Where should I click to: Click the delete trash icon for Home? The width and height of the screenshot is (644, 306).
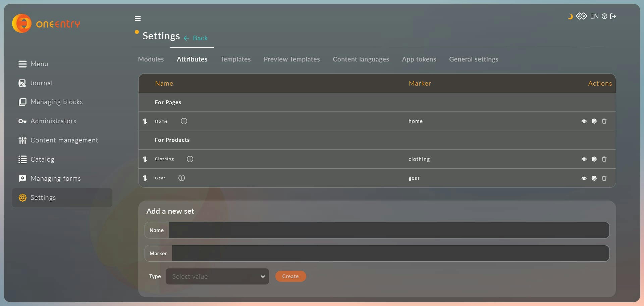click(x=604, y=121)
